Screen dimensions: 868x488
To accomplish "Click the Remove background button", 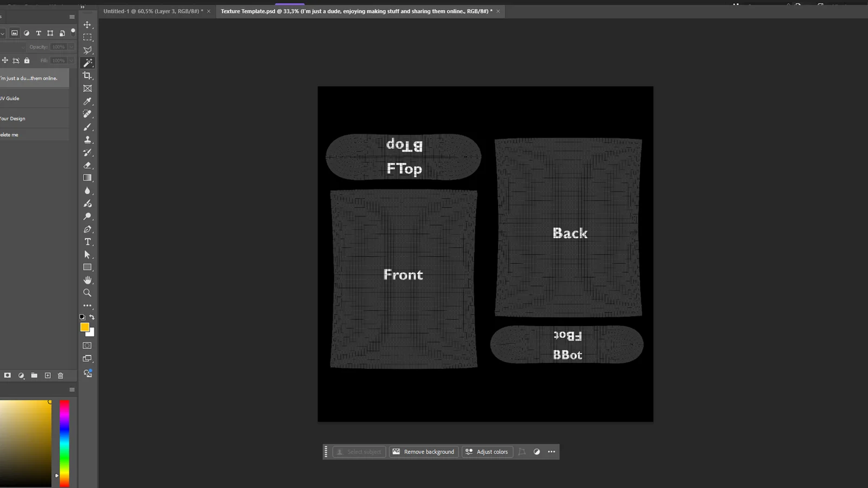I will tap(424, 452).
